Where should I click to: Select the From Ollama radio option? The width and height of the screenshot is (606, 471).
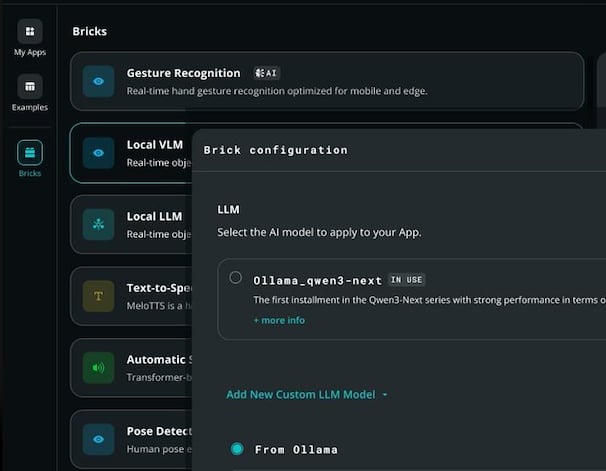237,449
